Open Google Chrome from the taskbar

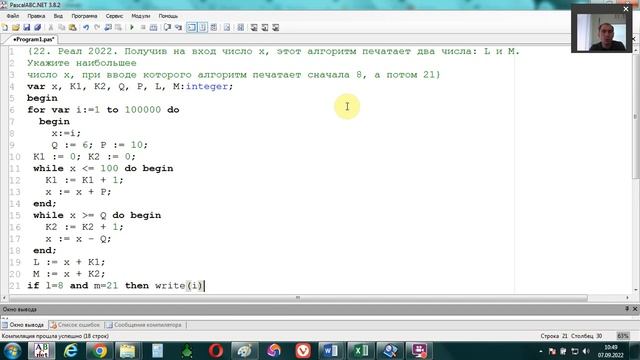pos(99,351)
